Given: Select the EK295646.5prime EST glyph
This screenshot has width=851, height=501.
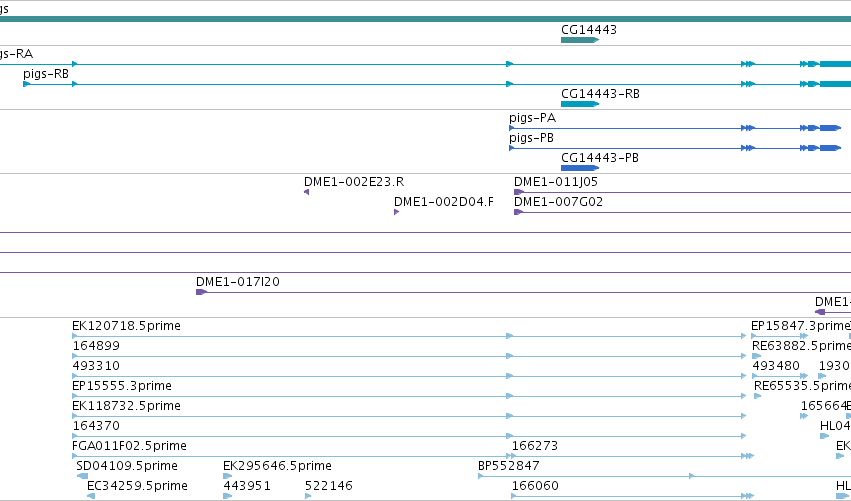Looking at the screenshot, I should coord(227,476).
